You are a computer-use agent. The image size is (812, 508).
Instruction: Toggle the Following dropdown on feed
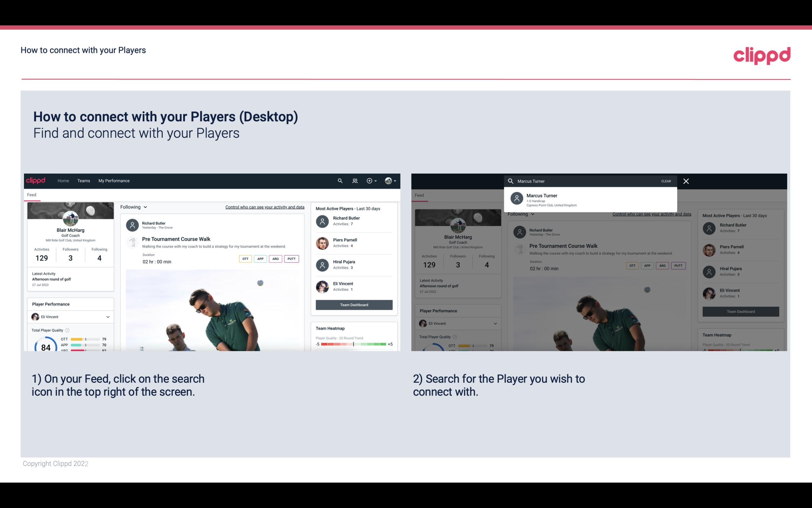[133, 206]
